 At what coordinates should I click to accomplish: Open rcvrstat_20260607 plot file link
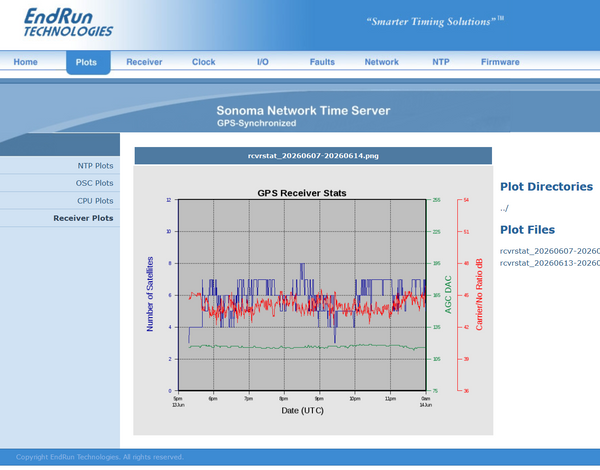point(550,251)
